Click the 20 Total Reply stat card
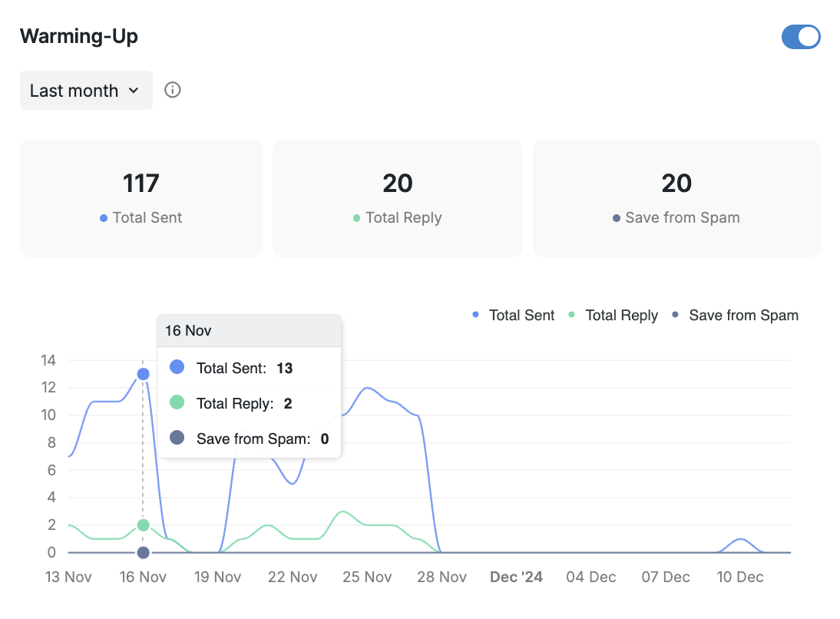The height and width of the screenshot is (619, 840). pyautogui.click(x=397, y=198)
